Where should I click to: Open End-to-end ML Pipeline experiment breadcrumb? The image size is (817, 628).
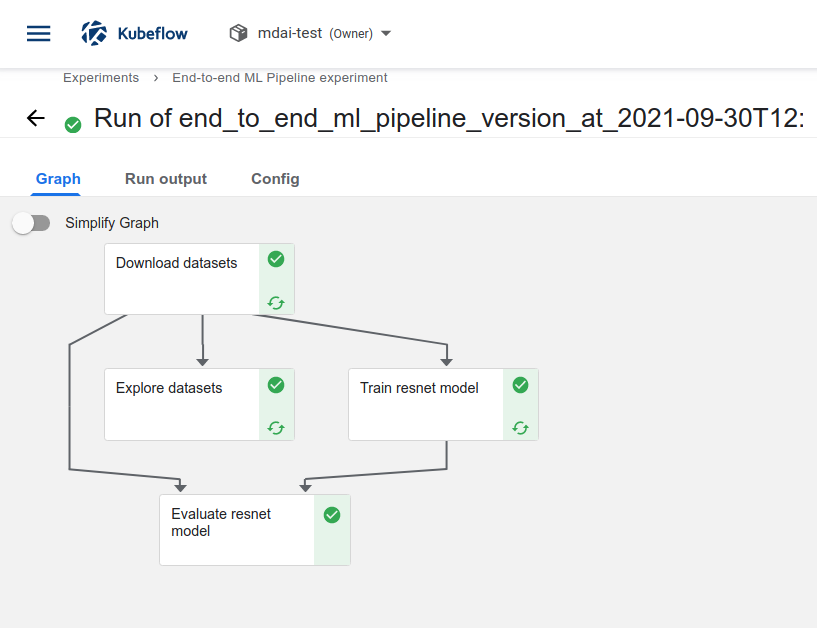(280, 77)
